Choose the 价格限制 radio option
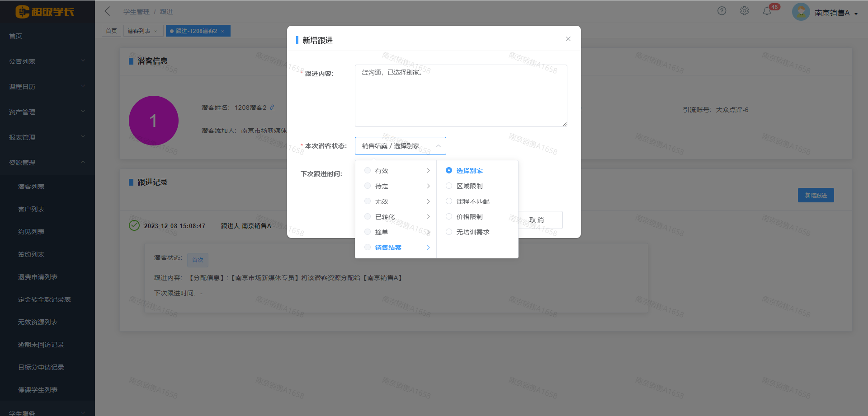Screen dimensions: 868x416 coord(449,217)
